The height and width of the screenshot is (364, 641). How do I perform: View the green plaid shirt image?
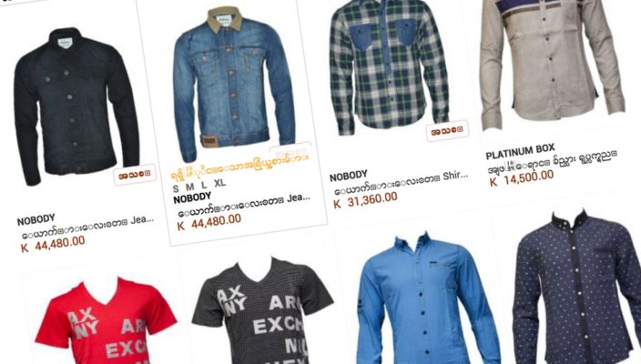click(x=389, y=66)
